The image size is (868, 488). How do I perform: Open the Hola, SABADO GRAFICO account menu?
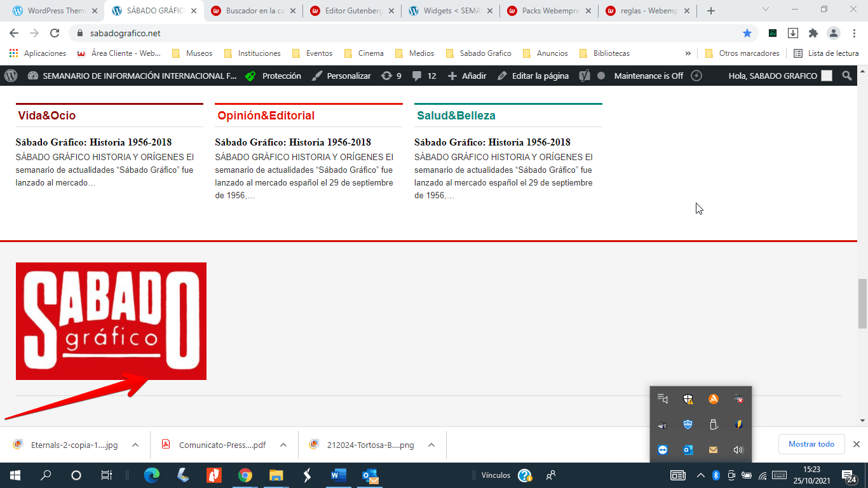780,76
